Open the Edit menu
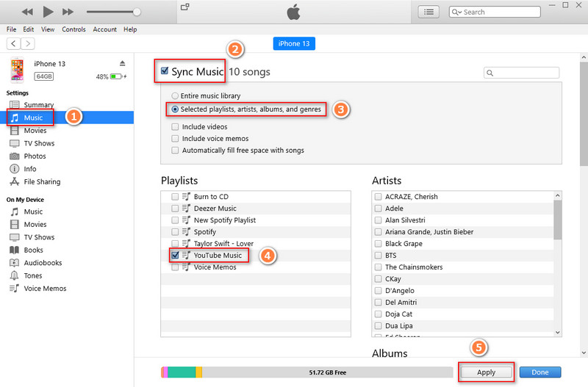This screenshot has height=387, width=588. coord(29,29)
